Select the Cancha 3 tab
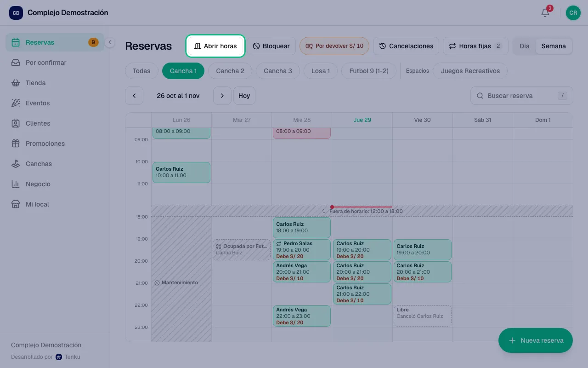Screen dimensions: 588x368 (x=278, y=71)
